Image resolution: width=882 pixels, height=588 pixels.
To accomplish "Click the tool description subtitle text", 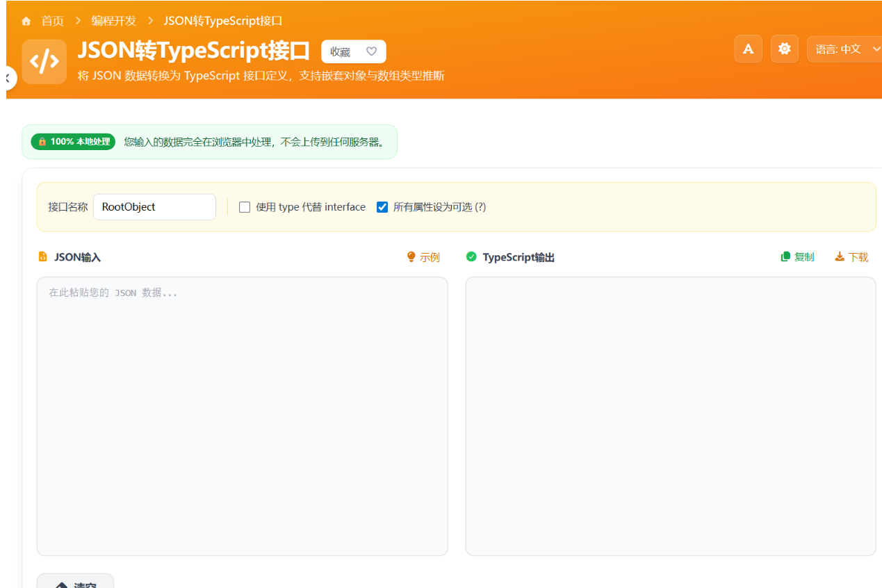I will click(261, 76).
